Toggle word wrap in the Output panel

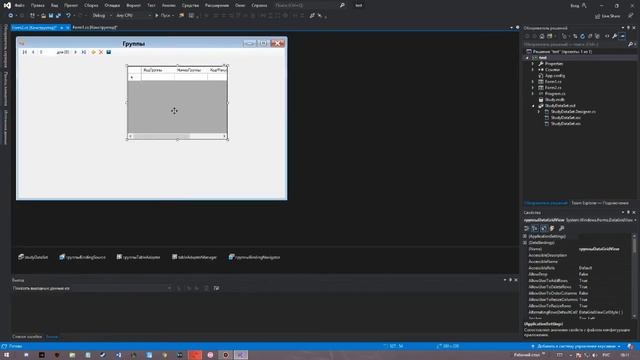click(216, 288)
